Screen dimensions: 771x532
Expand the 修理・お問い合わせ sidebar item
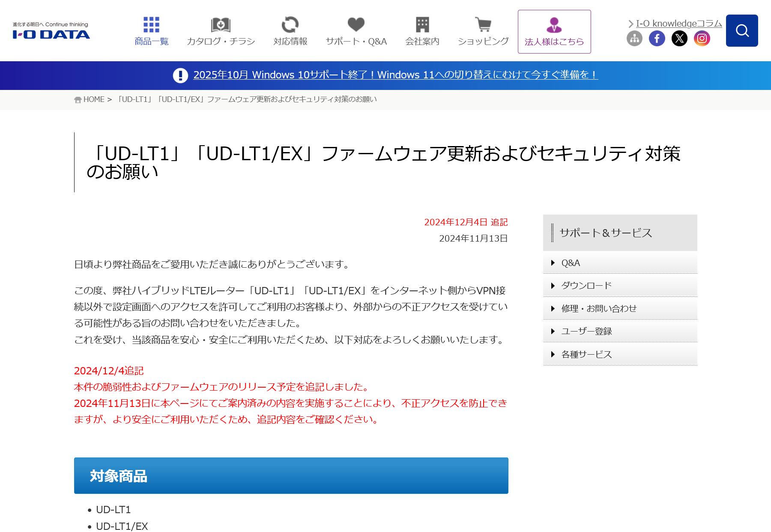[620, 308]
